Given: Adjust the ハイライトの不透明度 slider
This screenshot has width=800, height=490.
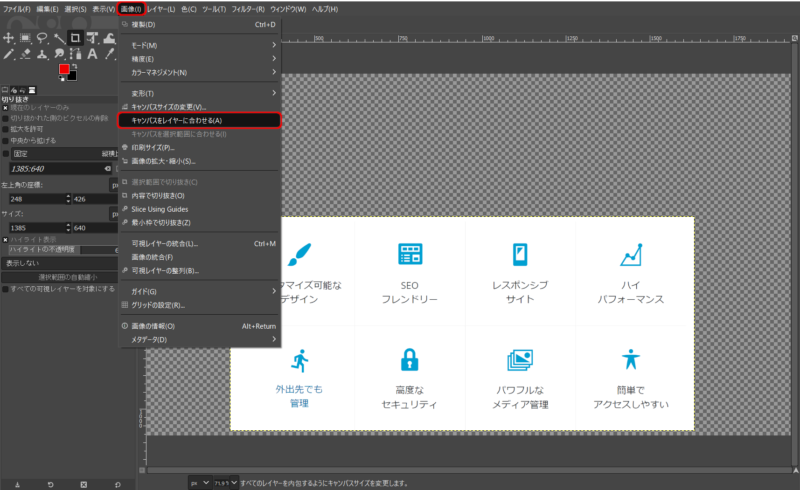Looking at the screenshot, I should (64, 250).
